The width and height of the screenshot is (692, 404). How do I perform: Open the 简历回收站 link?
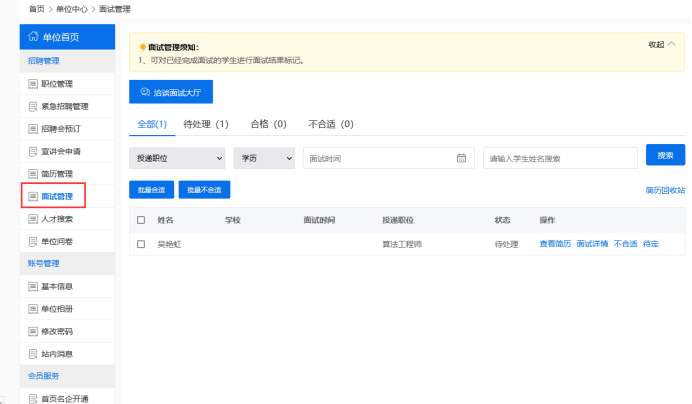tap(665, 190)
